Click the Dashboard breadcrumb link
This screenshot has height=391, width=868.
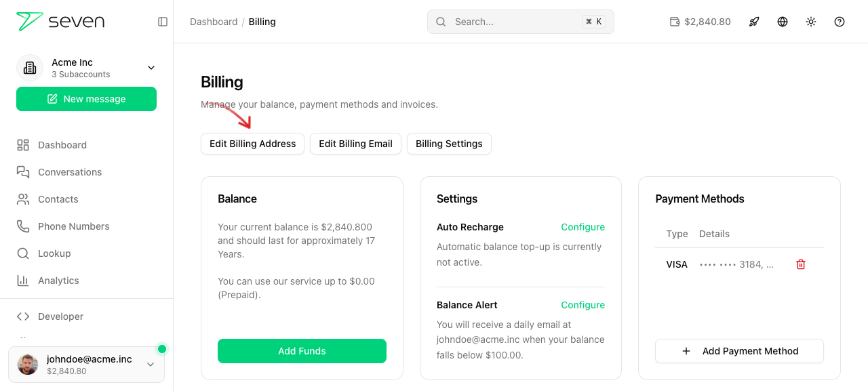214,22
